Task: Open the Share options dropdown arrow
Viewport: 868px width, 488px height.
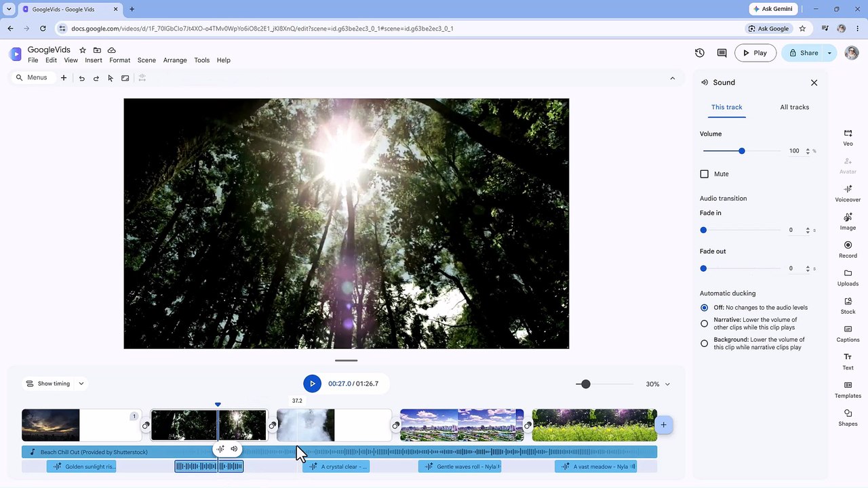Action: pos(829,53)
